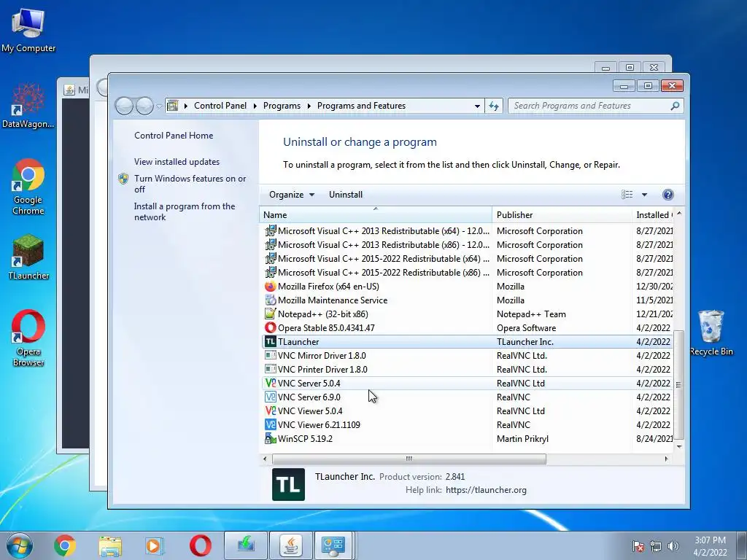Select the VNC Viewer 6.21.1109 row
Image resolution: width=747 pixels, height=560 pixels.
pos(467,424)
